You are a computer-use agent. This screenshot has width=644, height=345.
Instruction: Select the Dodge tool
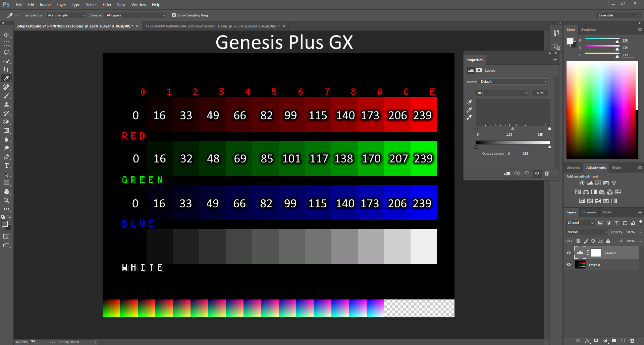point(6,148)
